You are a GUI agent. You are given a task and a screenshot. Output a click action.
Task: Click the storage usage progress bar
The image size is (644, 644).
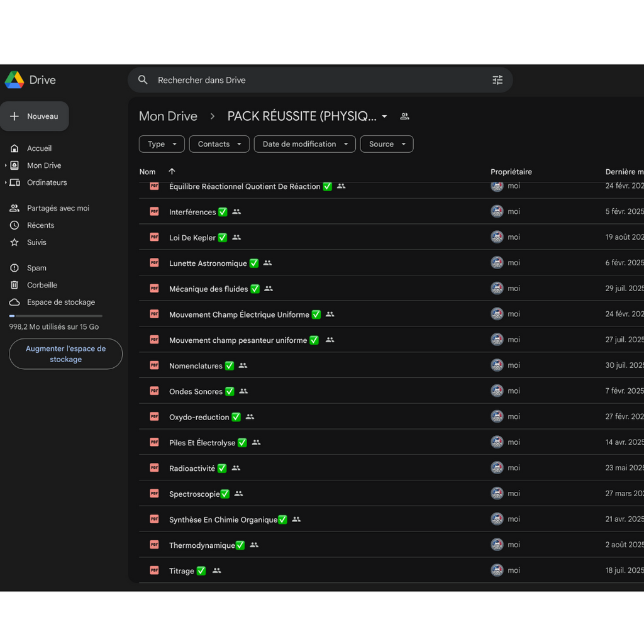(55, 316)
